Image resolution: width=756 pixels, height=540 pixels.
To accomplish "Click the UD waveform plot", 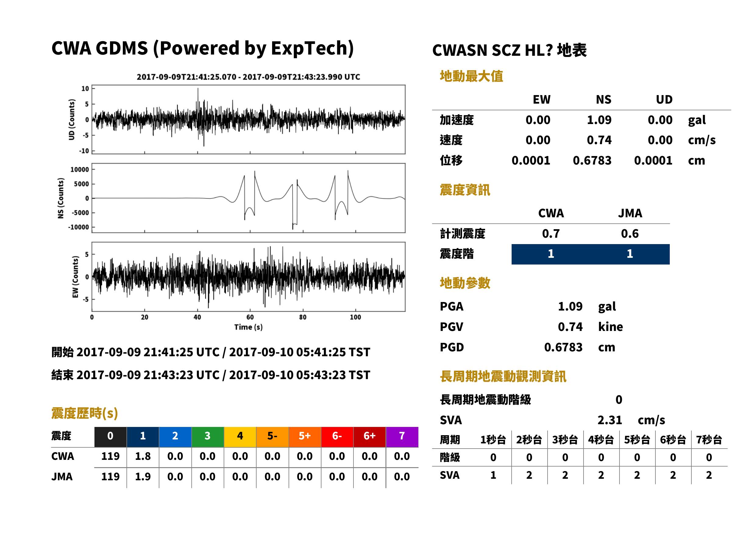I will [248, 119].
